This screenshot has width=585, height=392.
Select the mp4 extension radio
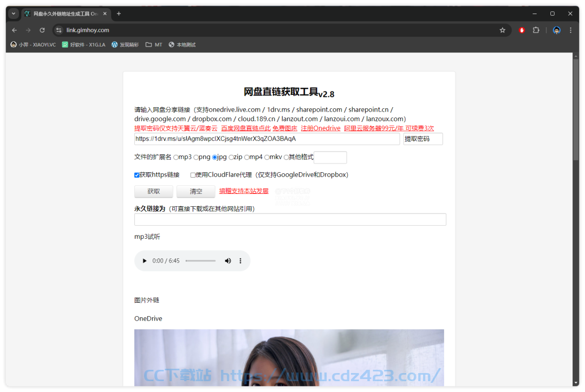[246, 158]
